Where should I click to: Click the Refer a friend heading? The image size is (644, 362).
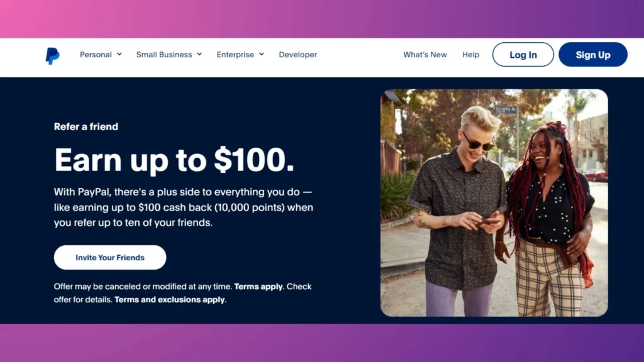click(x=86, y=126)
